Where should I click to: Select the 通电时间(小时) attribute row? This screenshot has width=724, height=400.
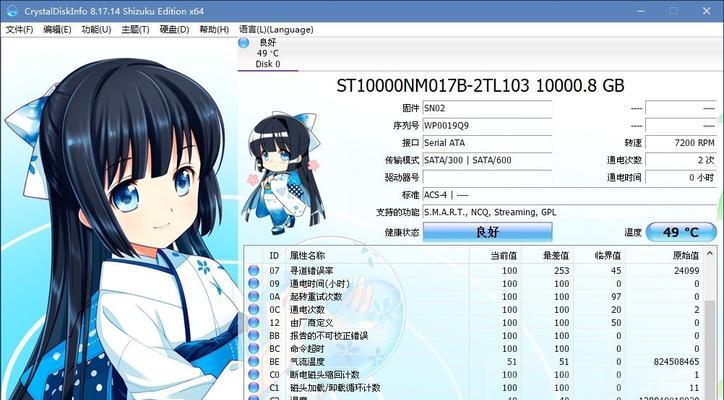474,284
